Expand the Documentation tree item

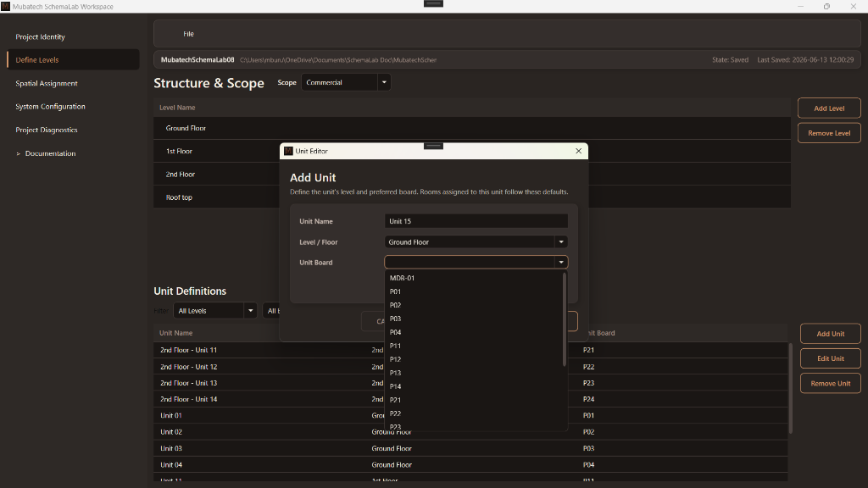pos(19,154)
